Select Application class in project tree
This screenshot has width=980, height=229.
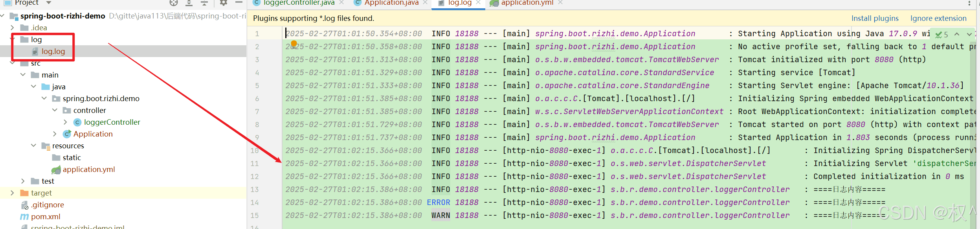click(x=93, y=134)
